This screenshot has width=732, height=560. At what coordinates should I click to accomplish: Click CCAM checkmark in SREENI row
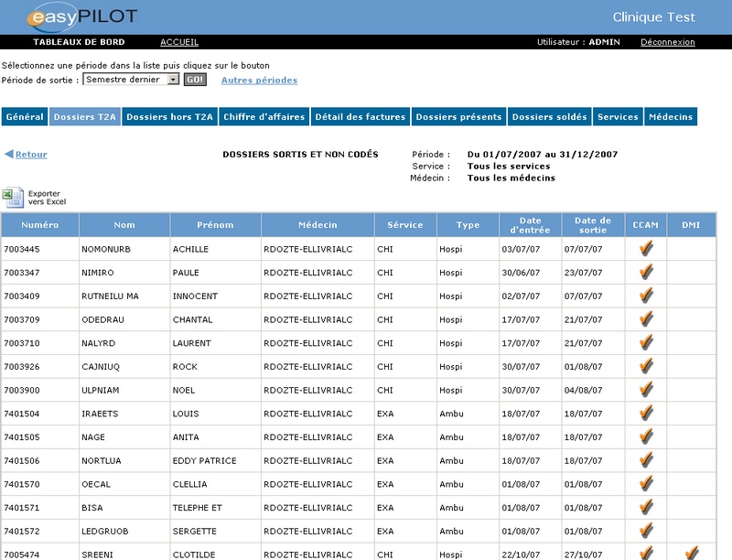[x=646, y=553]
